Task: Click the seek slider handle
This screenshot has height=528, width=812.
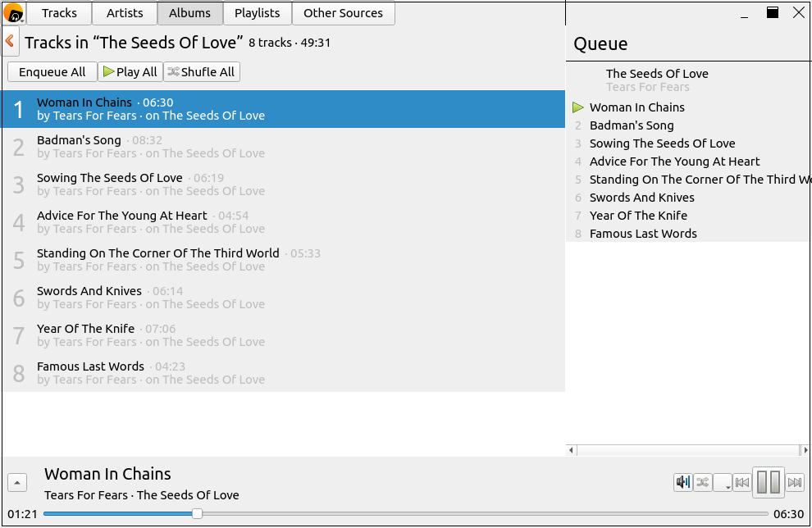Action: tap(197, 513)
